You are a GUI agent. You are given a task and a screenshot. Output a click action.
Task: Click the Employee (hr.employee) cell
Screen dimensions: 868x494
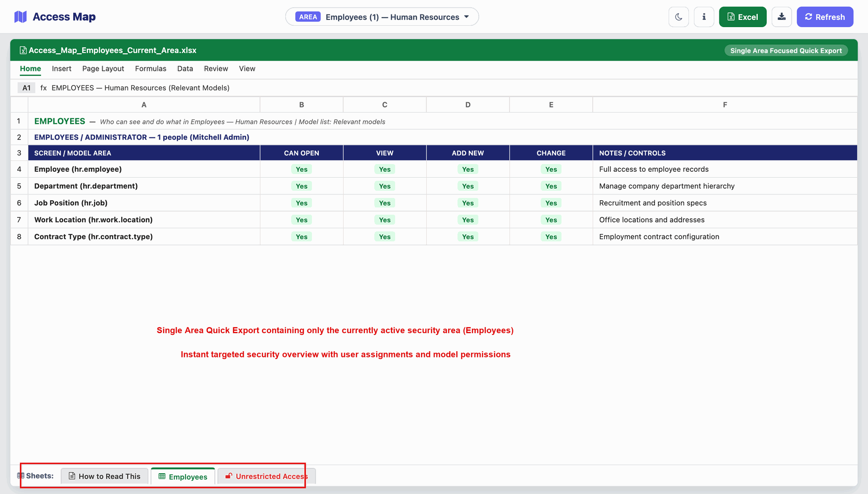point(144,169)
